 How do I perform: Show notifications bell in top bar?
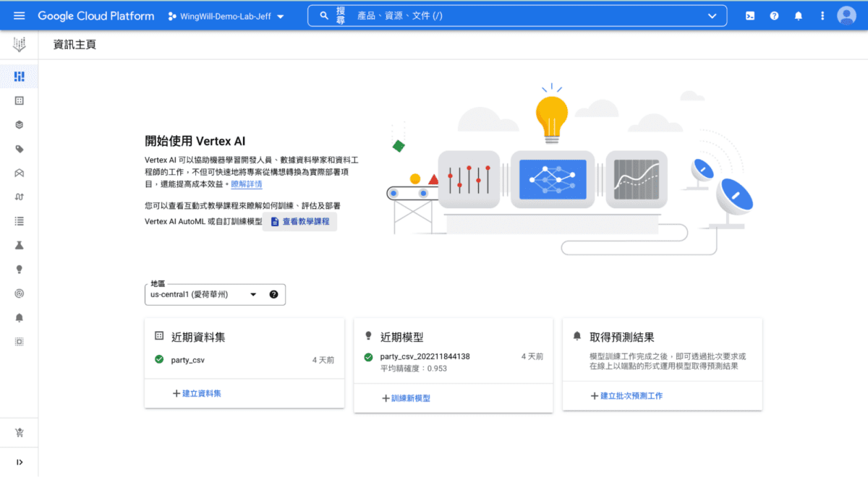coord(799,16)
